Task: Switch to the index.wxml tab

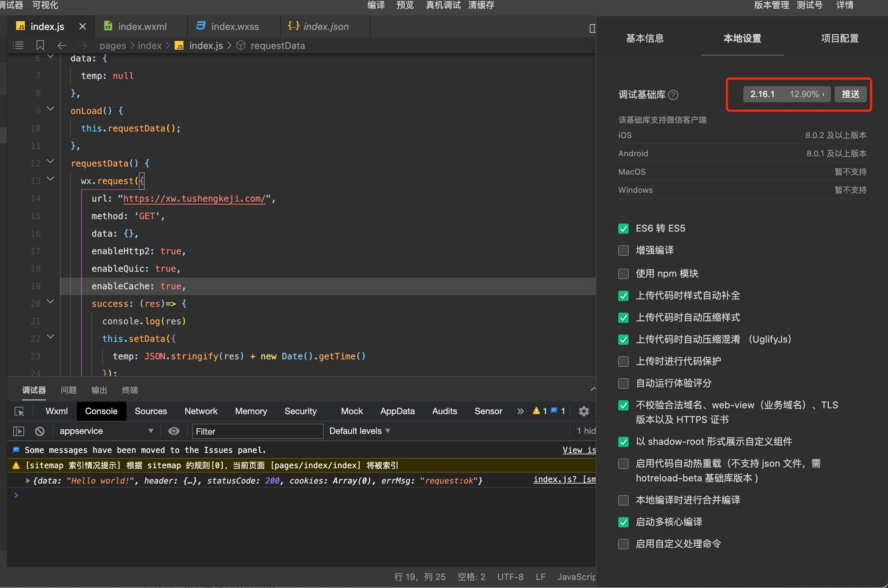Action: click(x=142, y=27)
